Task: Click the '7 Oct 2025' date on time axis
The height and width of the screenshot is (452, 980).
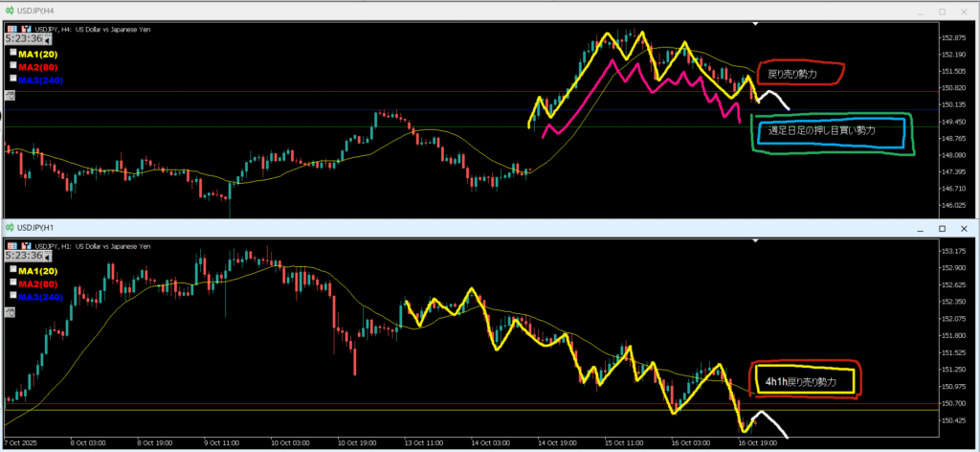Action: point(21,442)
